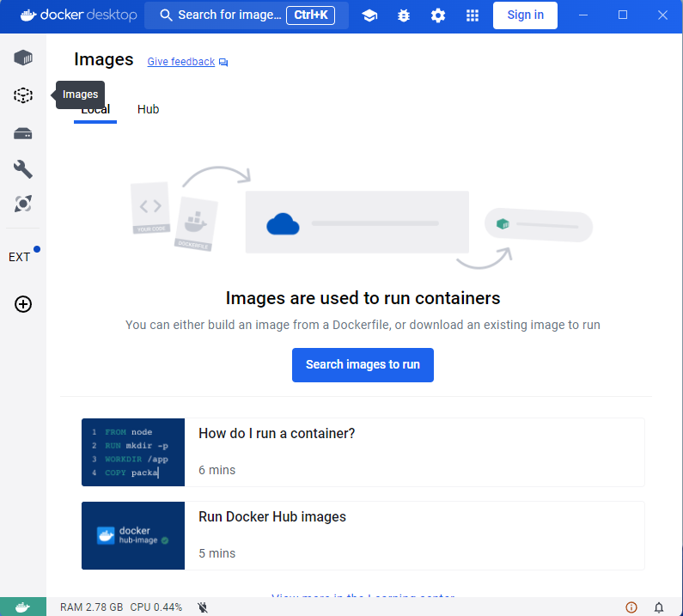The width and height of the screenshot is (683, 616).
Task: Click the docker hub-image thumbnail
Action: point(133,535)
